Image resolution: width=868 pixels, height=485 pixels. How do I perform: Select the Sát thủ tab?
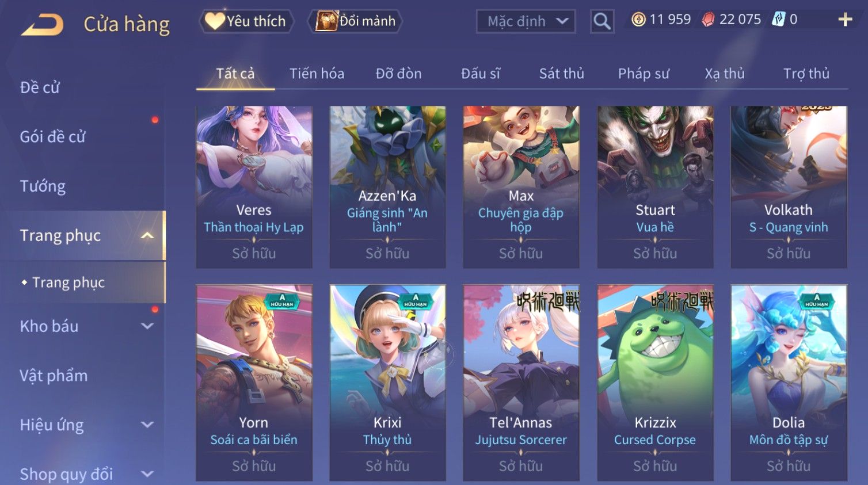561,74
